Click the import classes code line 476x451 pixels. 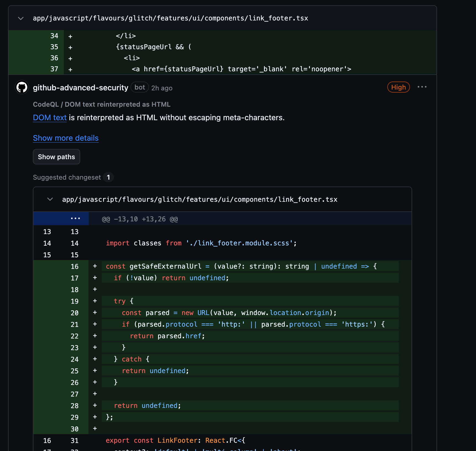[x=201, y=243]
